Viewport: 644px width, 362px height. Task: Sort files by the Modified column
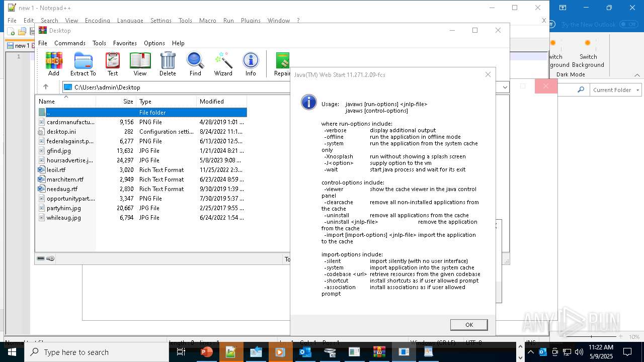[222, 102]
